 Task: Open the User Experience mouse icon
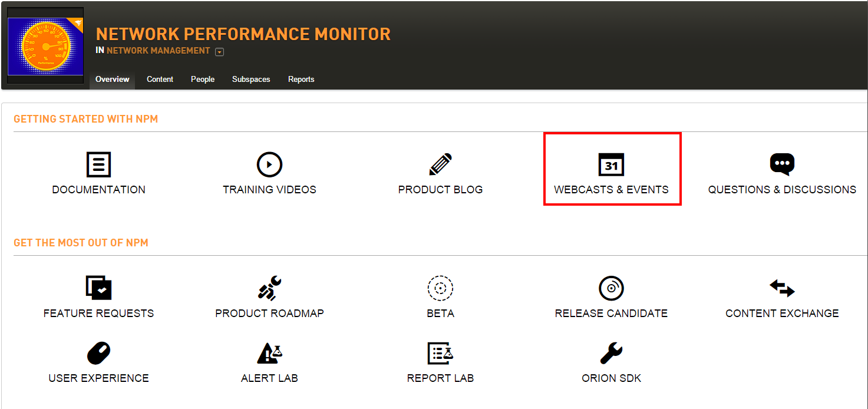(x=98, y=353)
